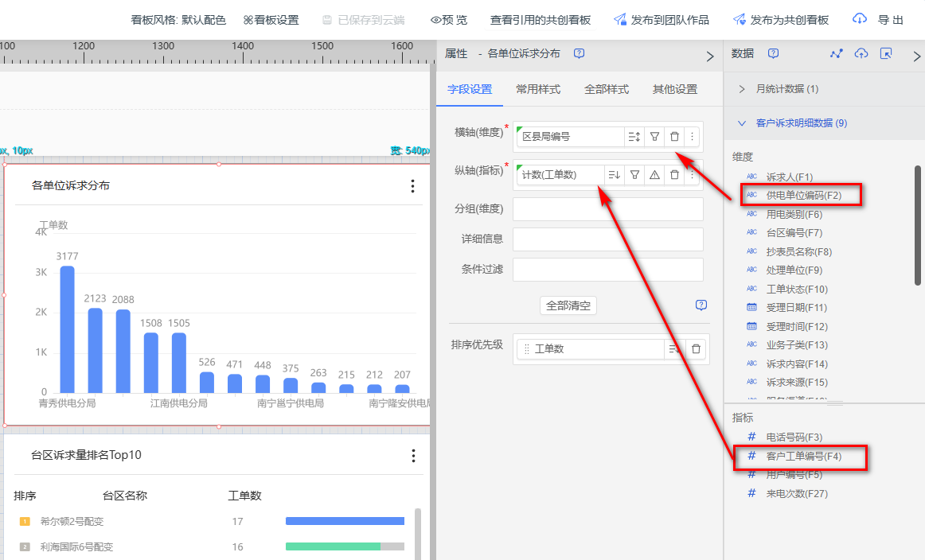This screenshot has height=560, width=925.
Task: Open help icon next to 属性 title
Action: point(580,53)
